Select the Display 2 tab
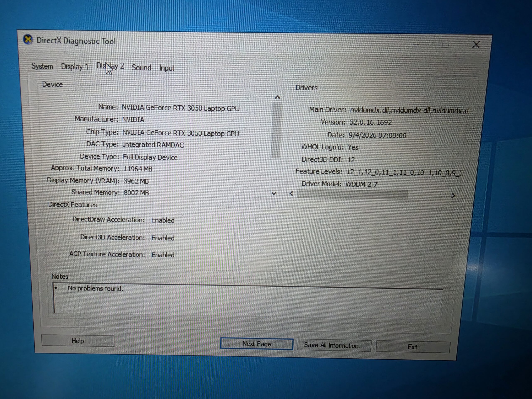This screenshot has height=399, width=532. point(110,66)
